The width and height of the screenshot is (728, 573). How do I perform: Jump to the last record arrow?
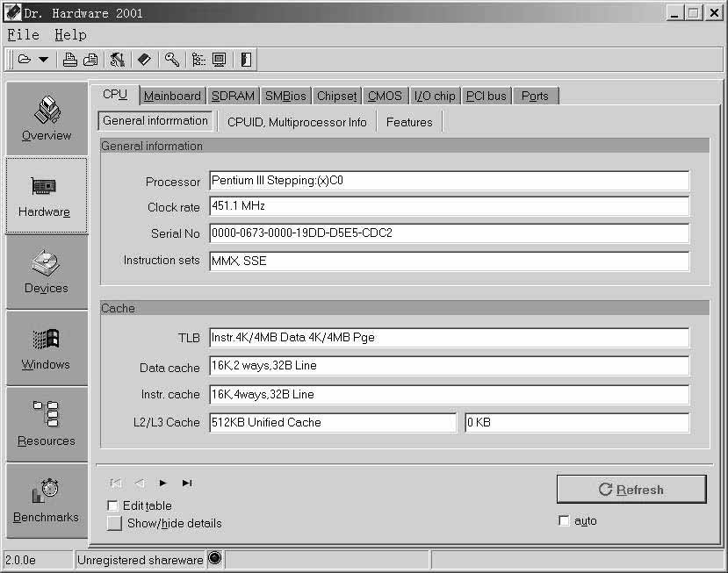(x=187, y=483)
